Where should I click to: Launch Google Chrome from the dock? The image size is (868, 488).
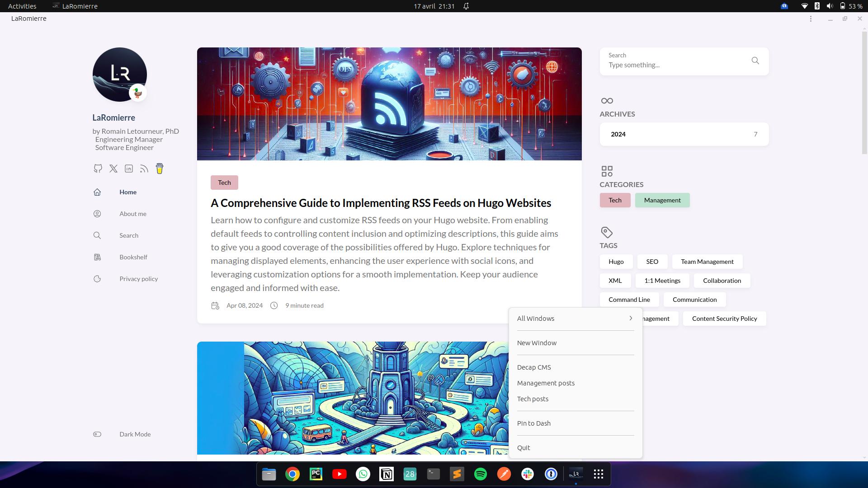292,474
